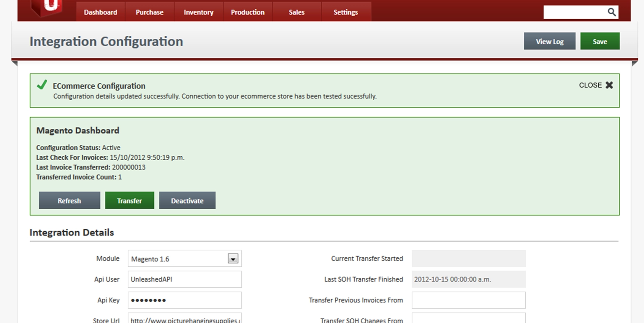Open the Production menu

(x=248, y=12)
